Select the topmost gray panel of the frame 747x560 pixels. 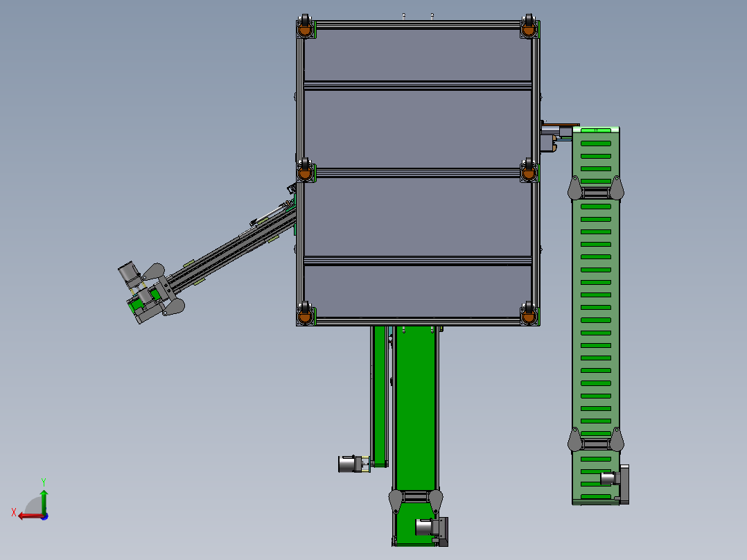(418, 55)
